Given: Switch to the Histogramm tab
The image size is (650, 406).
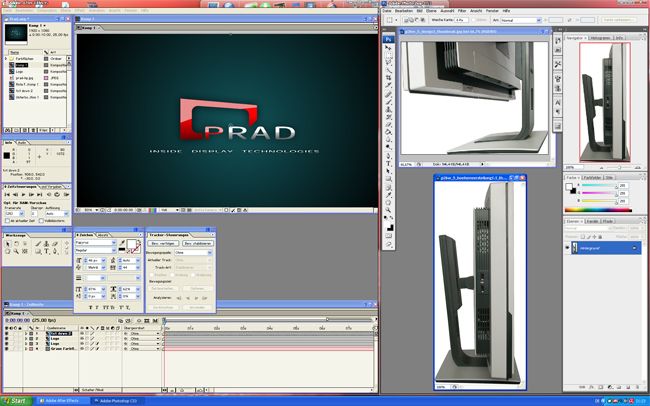Looking at the screenshot, I should tap(601, 38).
